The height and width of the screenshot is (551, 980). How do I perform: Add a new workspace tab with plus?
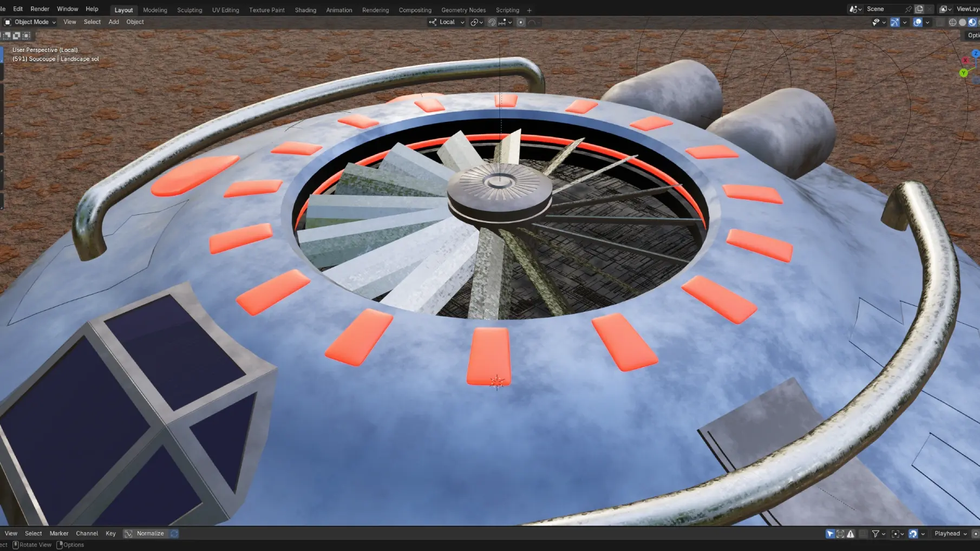(x=529, y=10)
